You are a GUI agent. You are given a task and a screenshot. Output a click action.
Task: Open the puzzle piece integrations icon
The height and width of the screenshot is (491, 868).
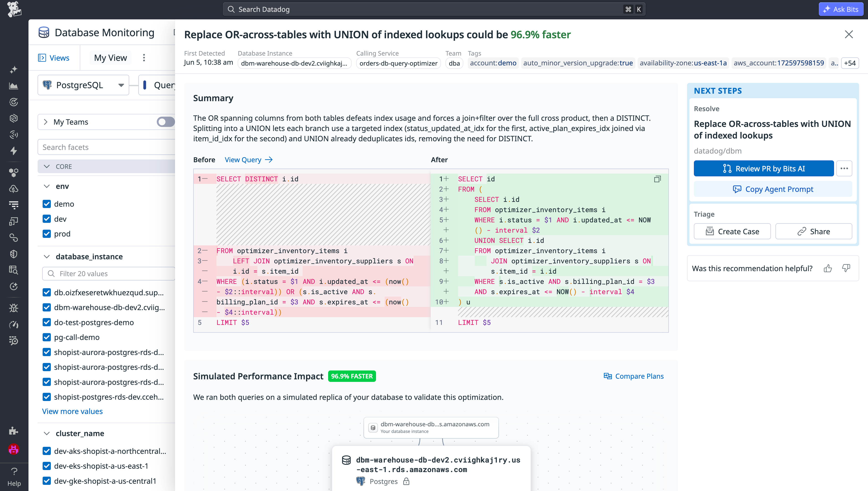(x=13, y=431)
